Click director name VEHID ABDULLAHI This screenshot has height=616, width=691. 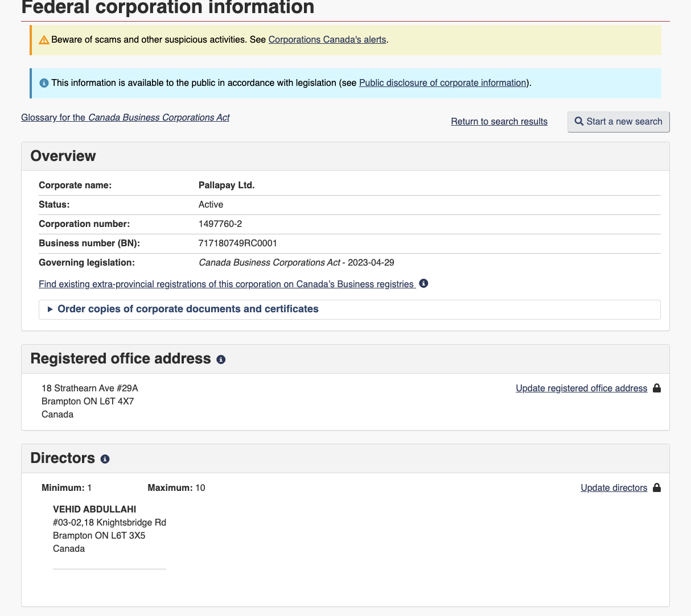[x=94, y=510]
